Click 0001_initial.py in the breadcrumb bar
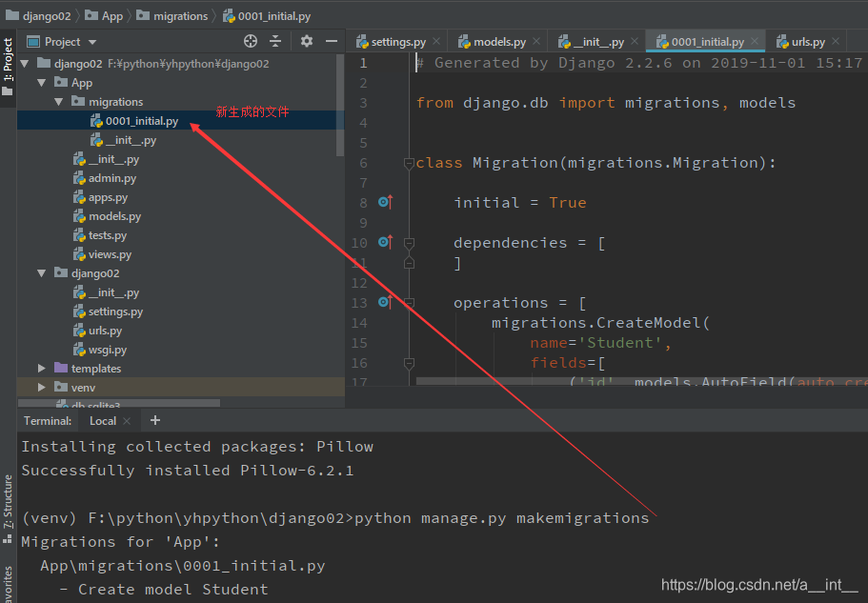 267,16
